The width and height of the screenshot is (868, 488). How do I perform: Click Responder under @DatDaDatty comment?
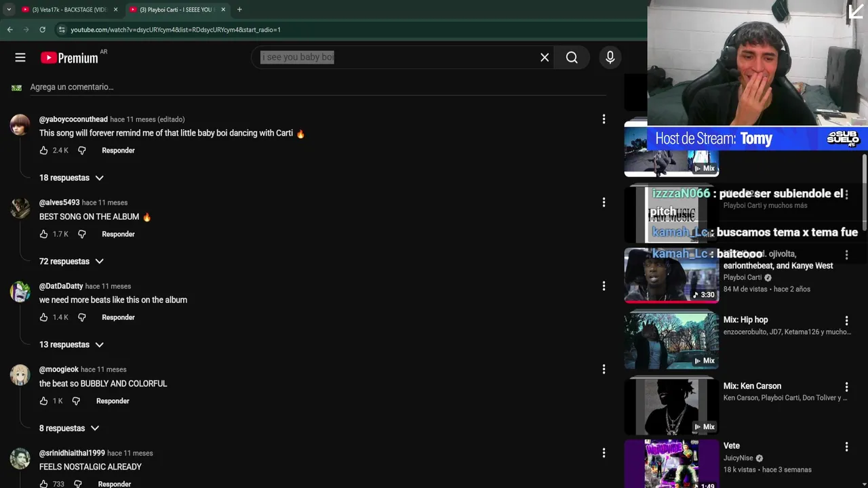(x=118, y=318)
